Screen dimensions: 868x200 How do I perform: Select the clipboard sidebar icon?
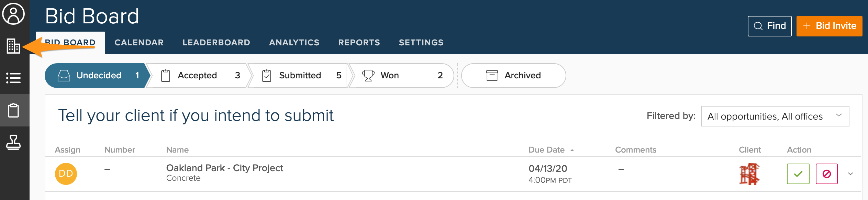click(x=13, y=110)
